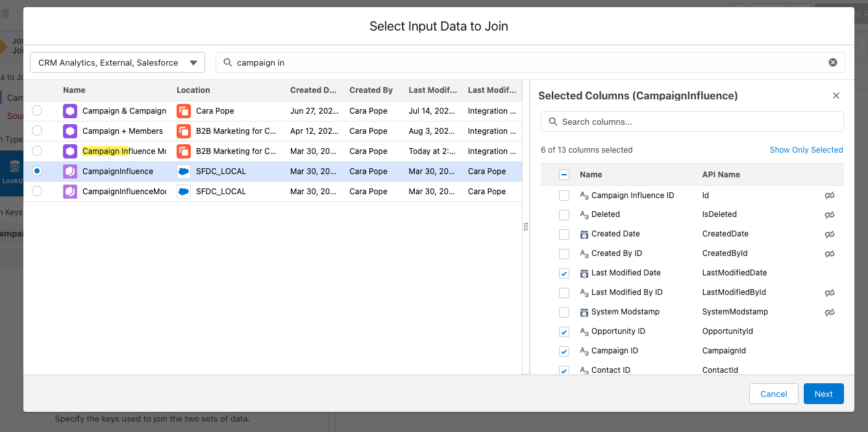Sort the list by Name column header
This screenshot has height=432, width=868.
pos(74,90)
